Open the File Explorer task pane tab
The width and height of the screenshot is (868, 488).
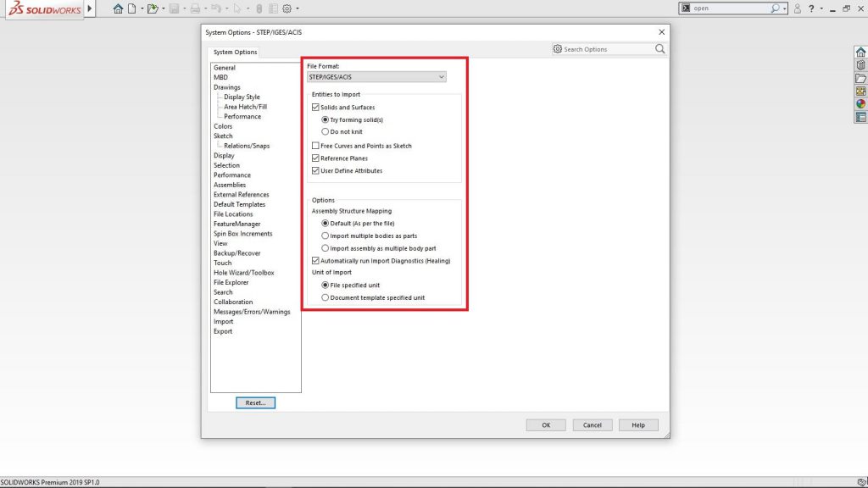point(860,78)
